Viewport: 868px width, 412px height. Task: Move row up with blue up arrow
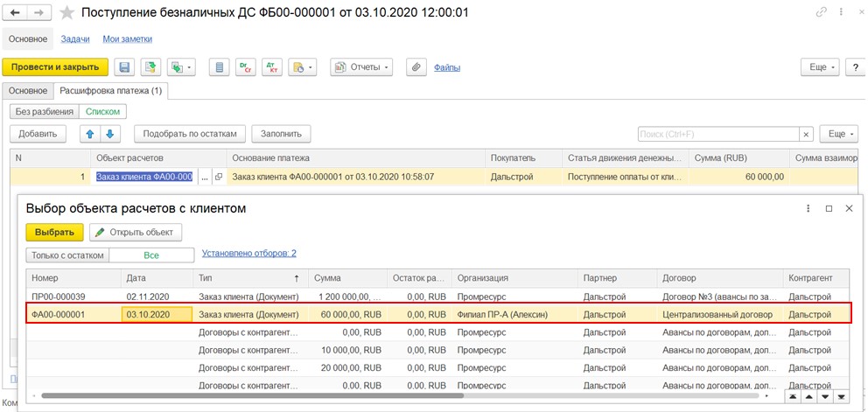pyautogui.click(x=88, y=134)
